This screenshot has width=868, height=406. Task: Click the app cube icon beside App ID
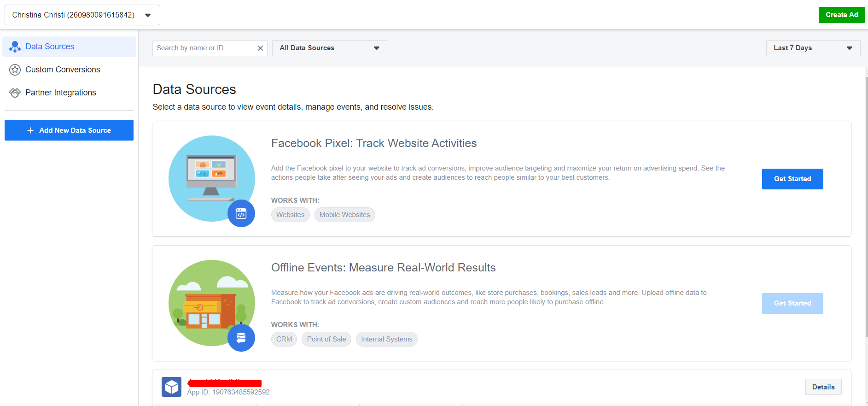[x=171, y=387]
